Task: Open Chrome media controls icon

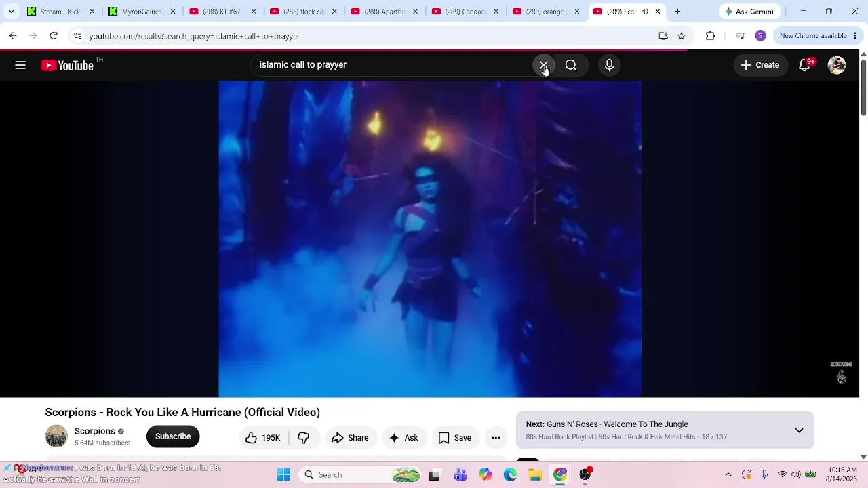Action: 741,36
